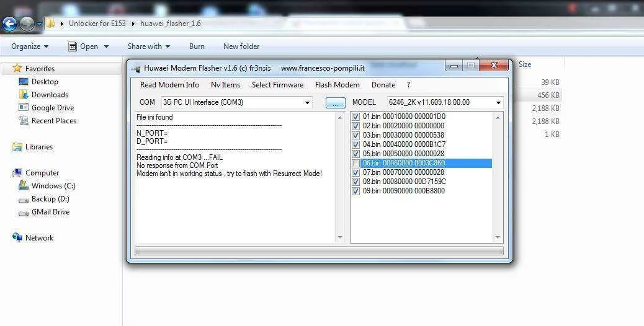Click Unlocker for E153 breadcrumb
644x326 pixels.
97,24
